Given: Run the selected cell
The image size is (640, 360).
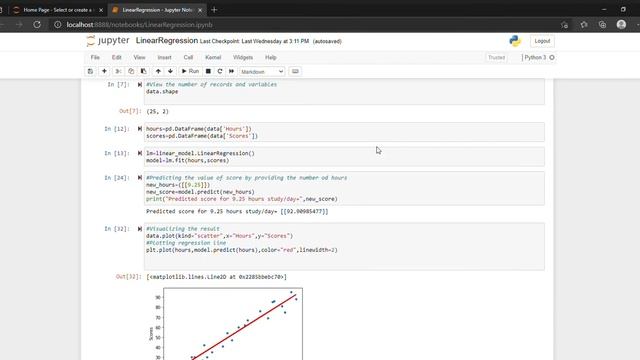Looking at the screenshot, I should tap(190, 71).
